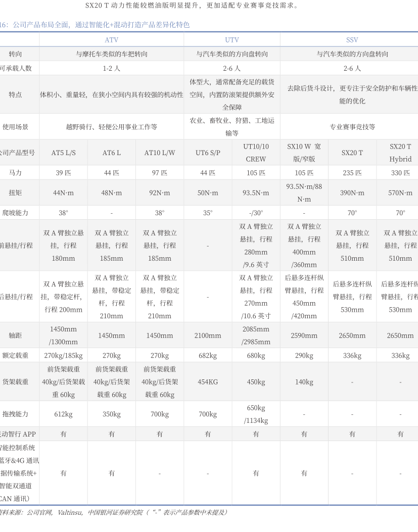Screen dimensions: 418x532
Task: Click the SSV column header
Action: point(352,40)
